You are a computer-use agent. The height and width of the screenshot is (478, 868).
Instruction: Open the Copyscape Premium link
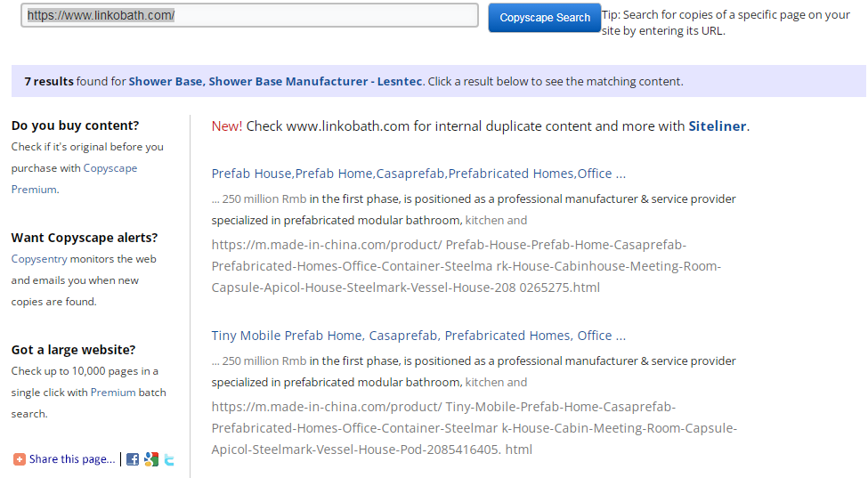[x=74, y=178]
